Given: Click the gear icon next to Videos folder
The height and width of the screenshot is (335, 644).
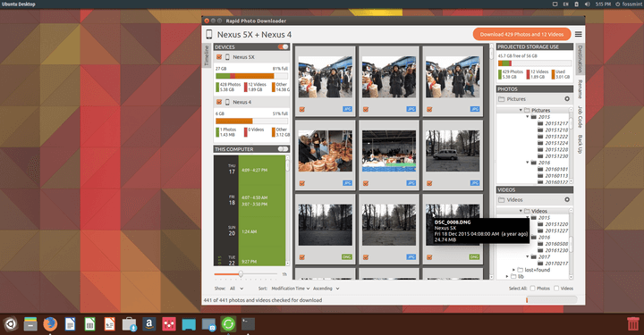Looking at the screenshot, I should pos(567,200).
